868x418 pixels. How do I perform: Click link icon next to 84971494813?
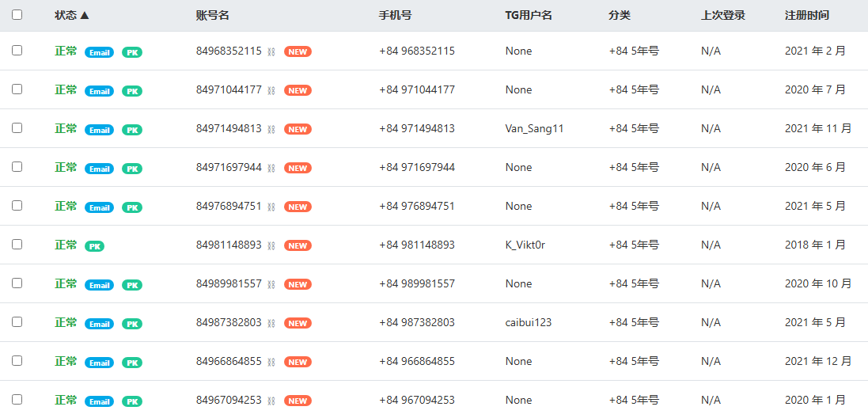coord(271,129)
